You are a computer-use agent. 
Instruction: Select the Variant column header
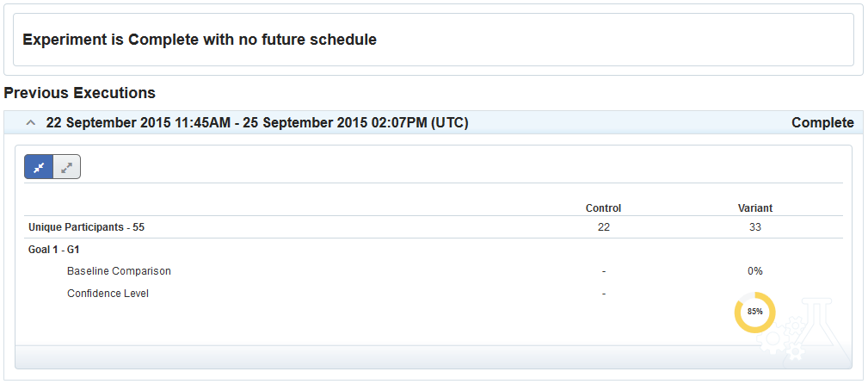pyautogui.click(x=755, y=208)
